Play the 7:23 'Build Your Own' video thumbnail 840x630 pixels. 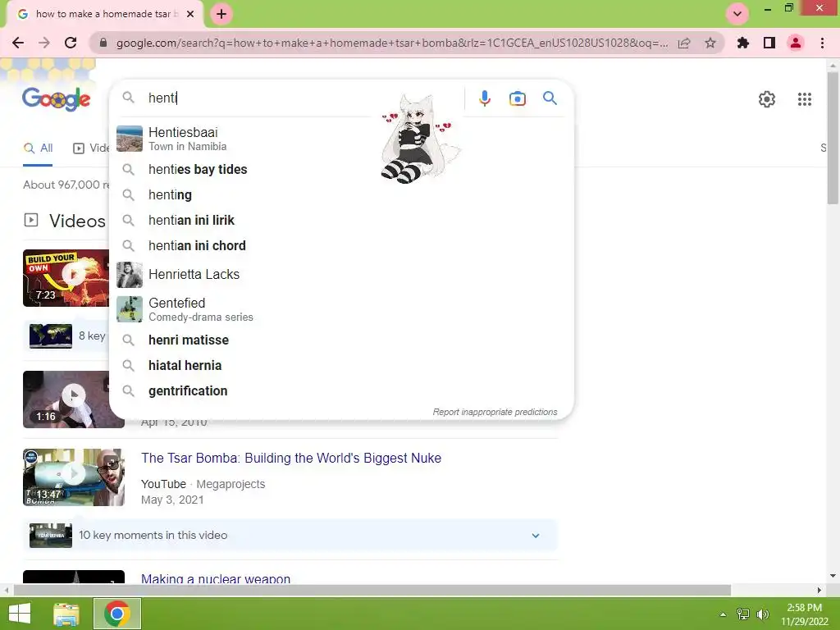[x=66, y=278]
